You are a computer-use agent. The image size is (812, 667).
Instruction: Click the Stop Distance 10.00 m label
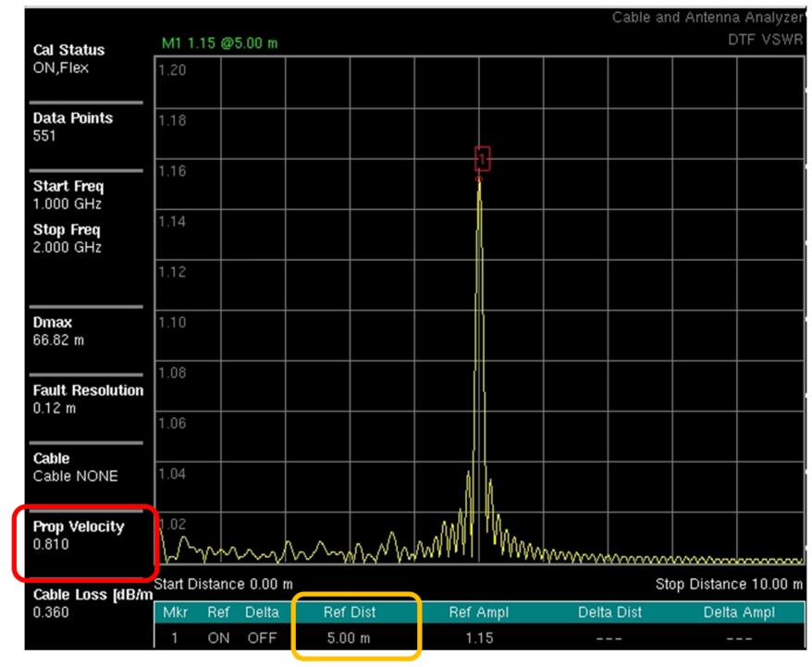(729, 584)
